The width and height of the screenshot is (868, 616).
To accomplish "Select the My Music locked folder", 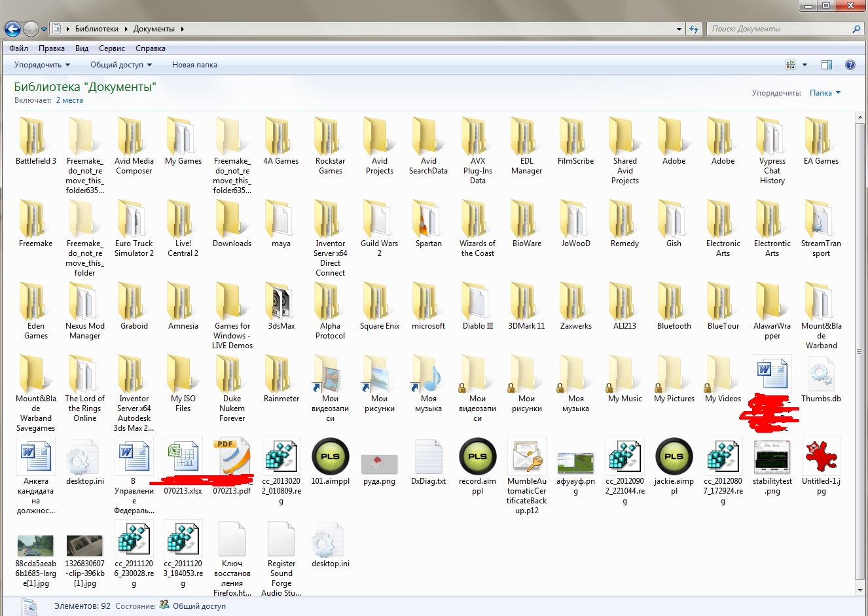I will click(625, 378).
